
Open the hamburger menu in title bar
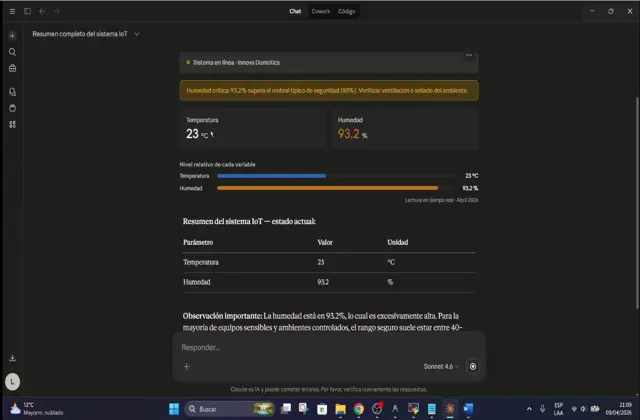coord(13,11)
